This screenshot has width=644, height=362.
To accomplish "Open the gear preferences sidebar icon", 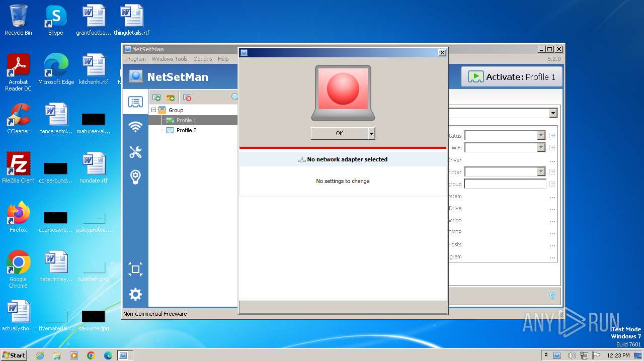I will click(x=135, y=294).
